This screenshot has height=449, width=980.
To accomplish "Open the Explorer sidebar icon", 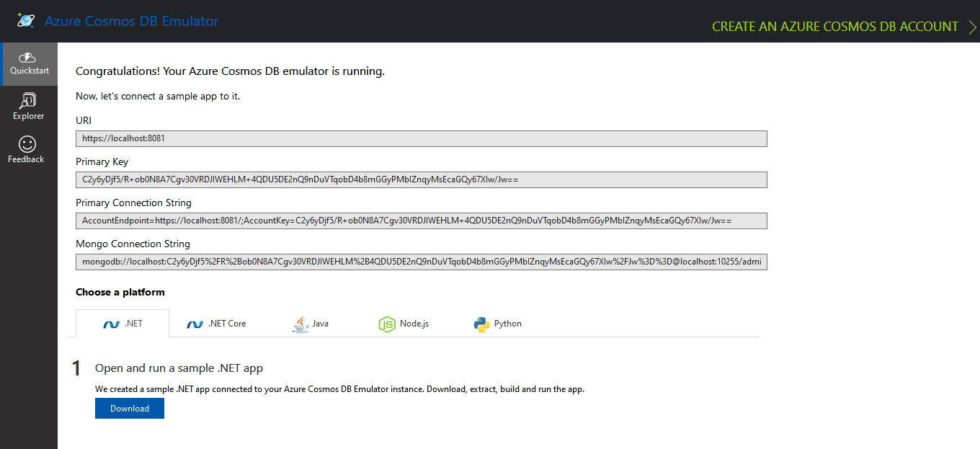I will (x=28, y=100).
